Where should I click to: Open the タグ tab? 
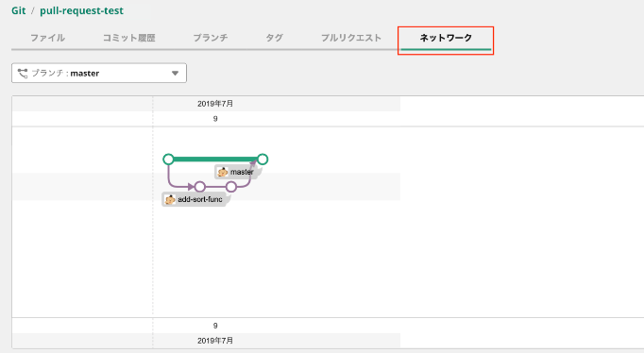274,38
